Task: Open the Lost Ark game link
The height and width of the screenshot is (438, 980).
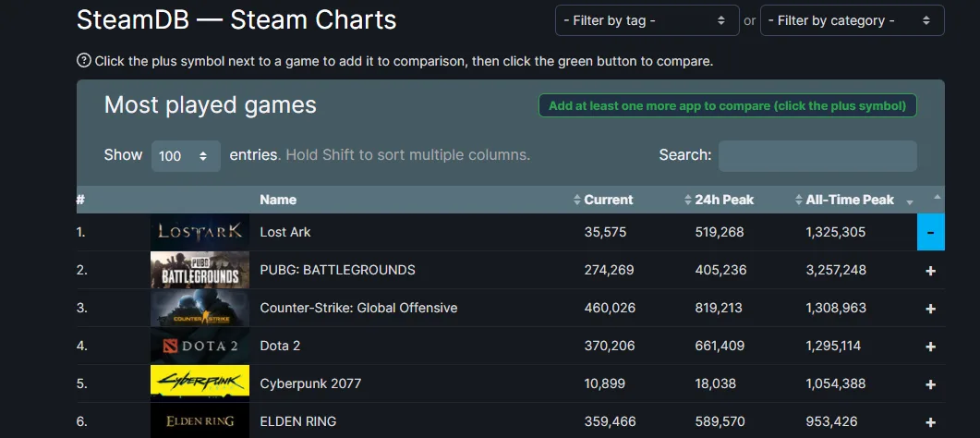Action: 285,232
